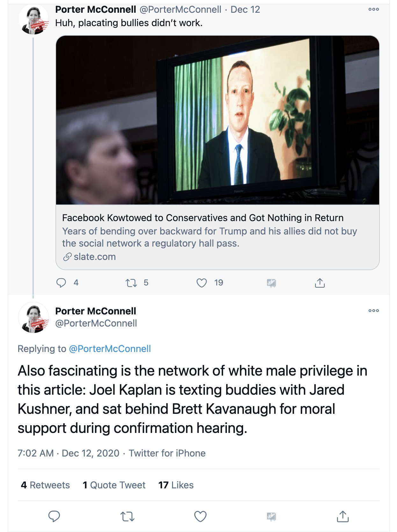The height and width of the screenshot is (532, 397).
Task: View the 17 Likes list
Action: click(x=176, y=485)
